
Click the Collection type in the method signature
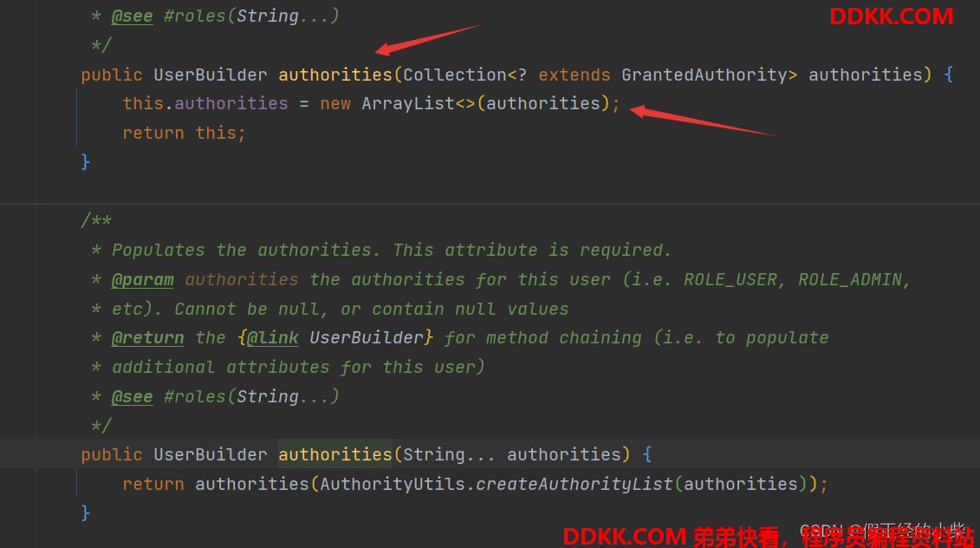(x=454, y=75)
